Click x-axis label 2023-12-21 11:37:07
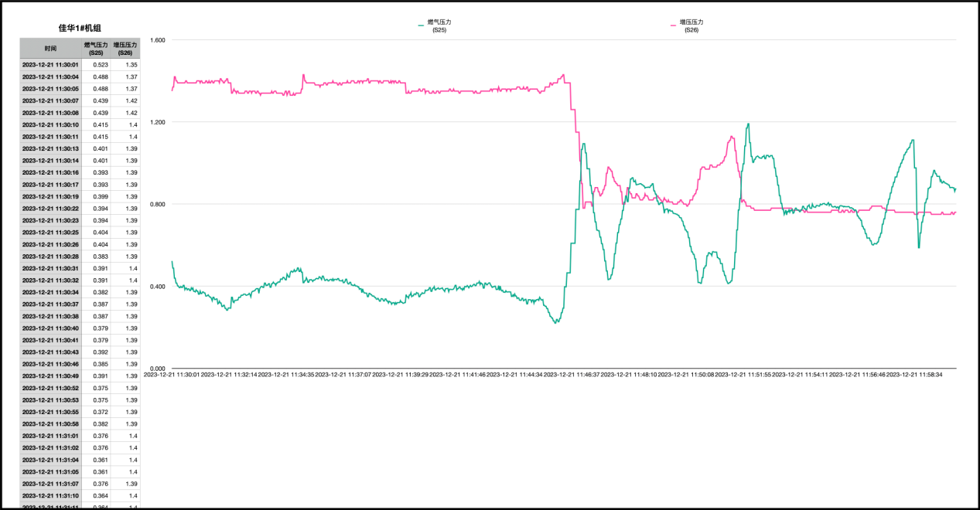 click(x=343, y=375)
